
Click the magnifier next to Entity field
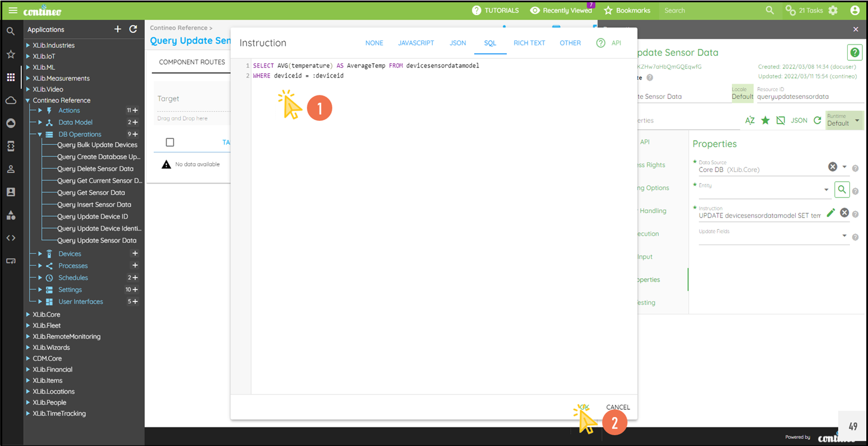tap(841, 190)
